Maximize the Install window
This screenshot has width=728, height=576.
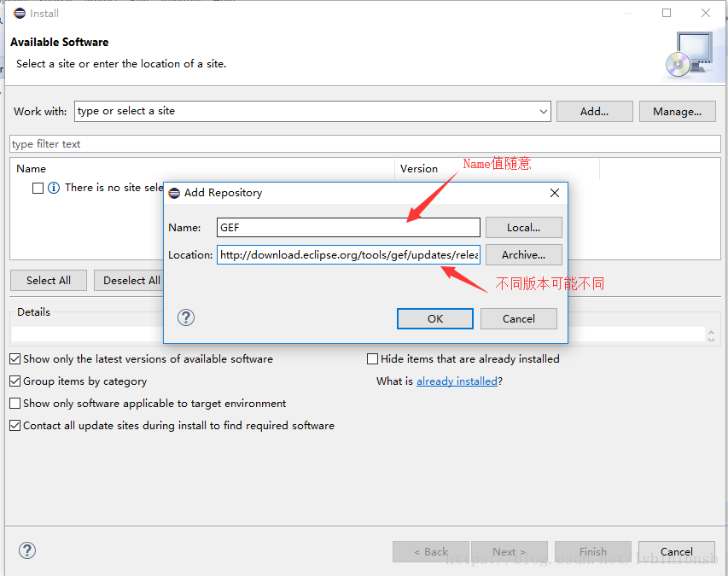click(x=667, y=13)
